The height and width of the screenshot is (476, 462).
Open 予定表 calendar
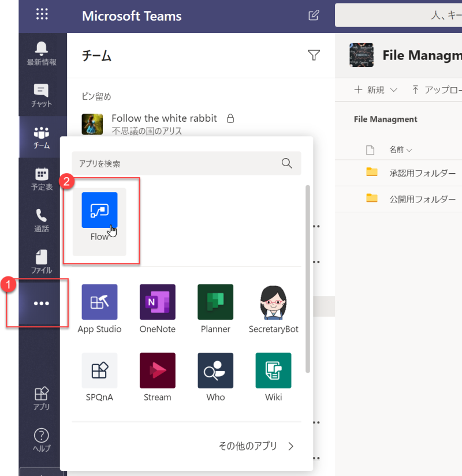[42, 179]
